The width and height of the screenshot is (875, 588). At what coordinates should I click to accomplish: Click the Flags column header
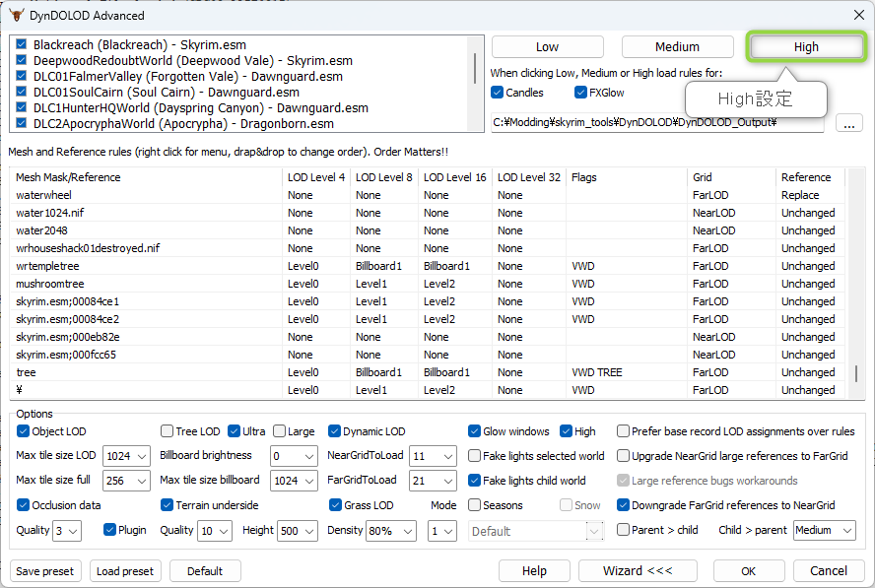click(x=627, y=177)
